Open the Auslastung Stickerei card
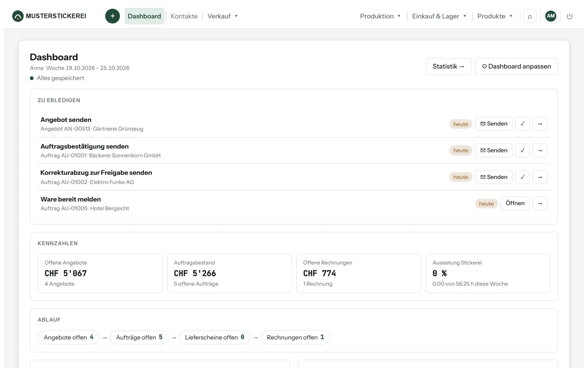This screenshot has height=368, width=588. pos(488,273)
